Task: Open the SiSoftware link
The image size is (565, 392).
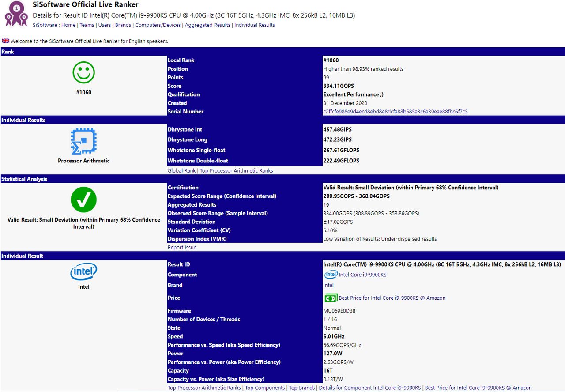Action: [45, 25]
